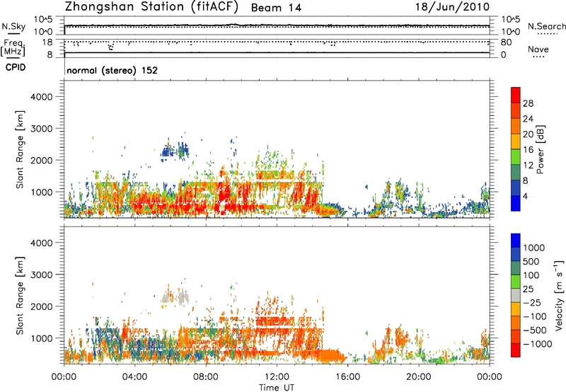Click the top red segment of the Power colorbar
This screenshot has width=566, height=392.
(x=516, y=95)
